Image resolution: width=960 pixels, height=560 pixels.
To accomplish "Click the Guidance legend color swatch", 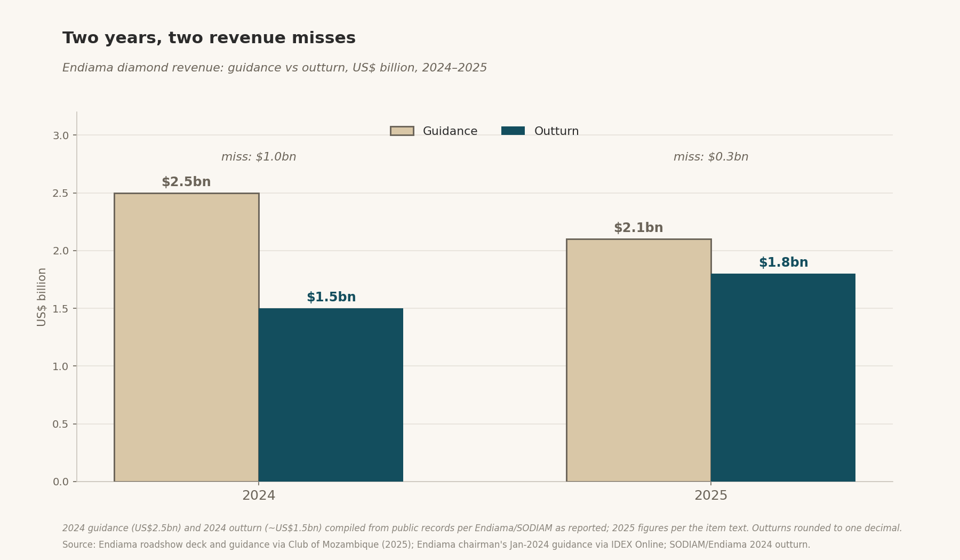I will point(402,131).
